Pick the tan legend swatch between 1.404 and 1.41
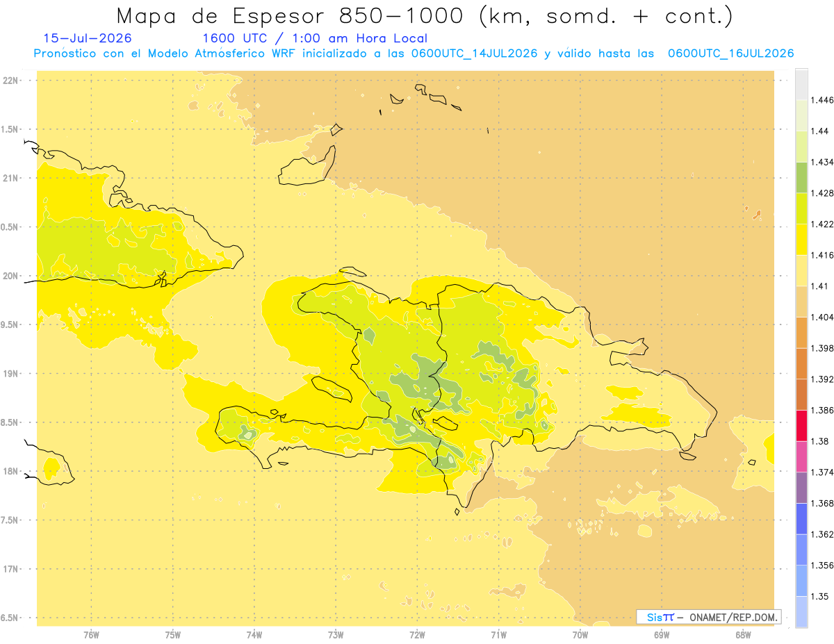The image size is (834, 644). tap(801, 302)
